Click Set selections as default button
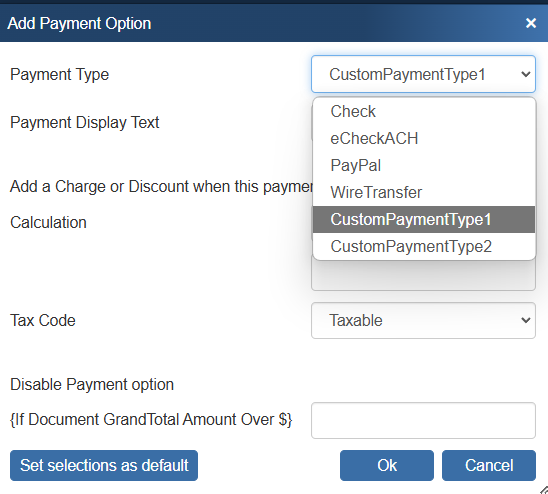This screenshot has height=494, width=548. [x=104, y=465]
